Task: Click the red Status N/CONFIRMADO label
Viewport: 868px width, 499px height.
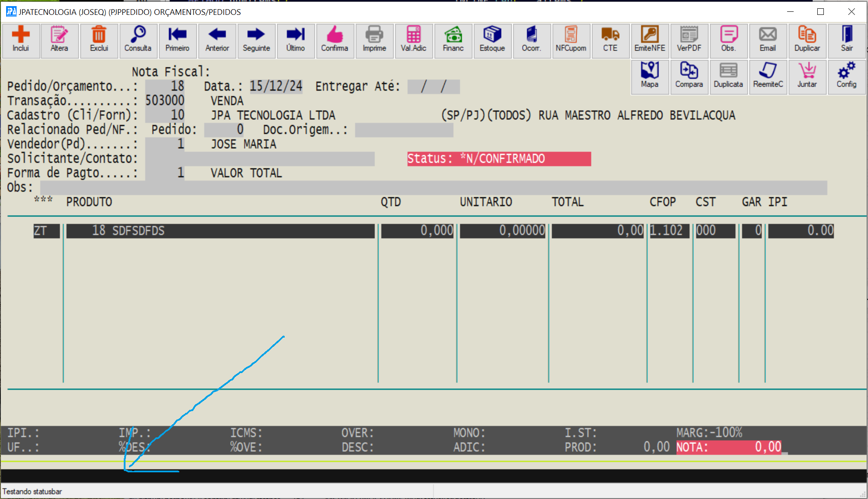Action: tap(498, 159)
